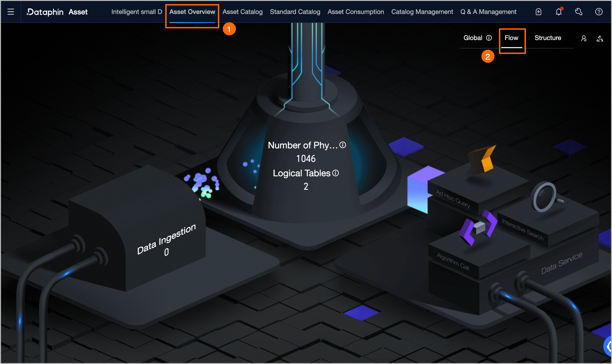
Task: Click the Logical Tables label
Action: [302, 173]
